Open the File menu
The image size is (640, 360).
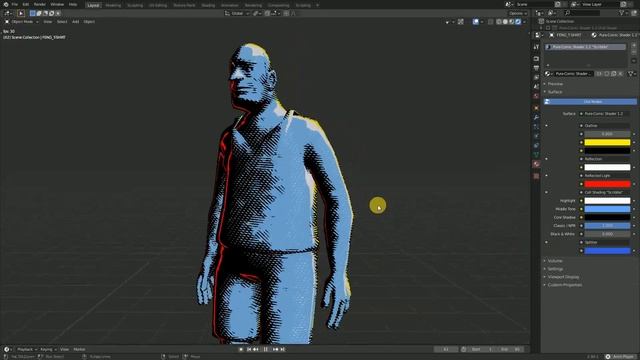15,4
